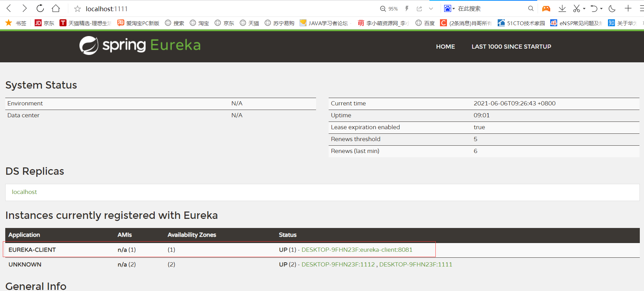Viewport: 644px width, 291px height.
Task: Click the AMIs column header
Action: click(x=125, y=235)
